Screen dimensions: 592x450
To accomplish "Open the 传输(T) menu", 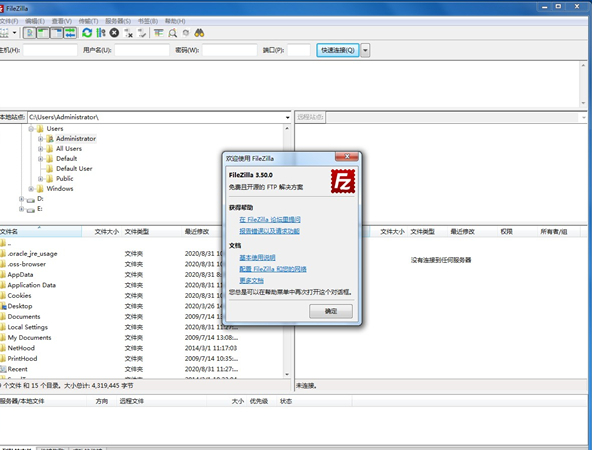I will (x=88, y=21).
